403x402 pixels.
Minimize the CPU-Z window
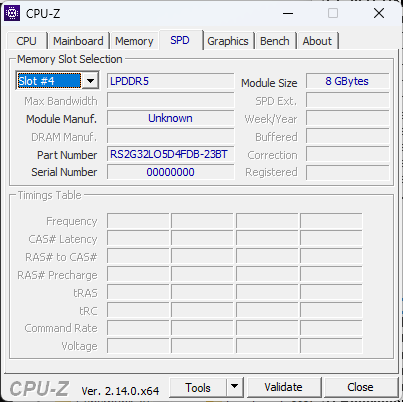click(x=288, y=13)
